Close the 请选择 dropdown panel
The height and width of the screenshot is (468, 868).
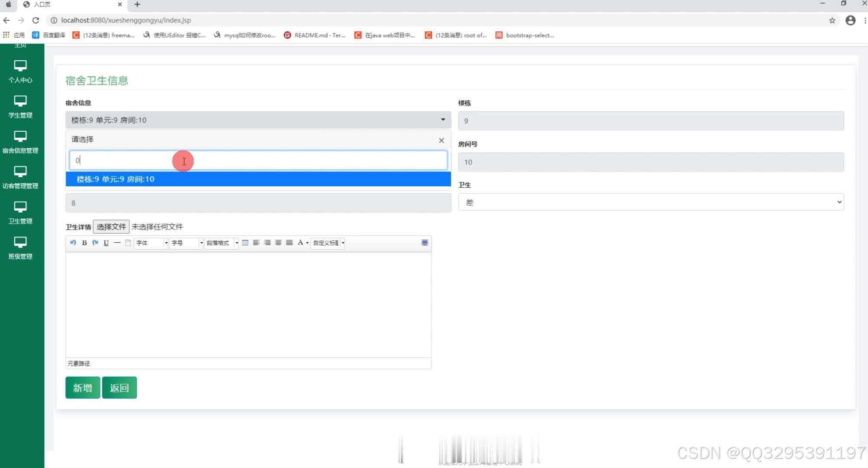441,140
